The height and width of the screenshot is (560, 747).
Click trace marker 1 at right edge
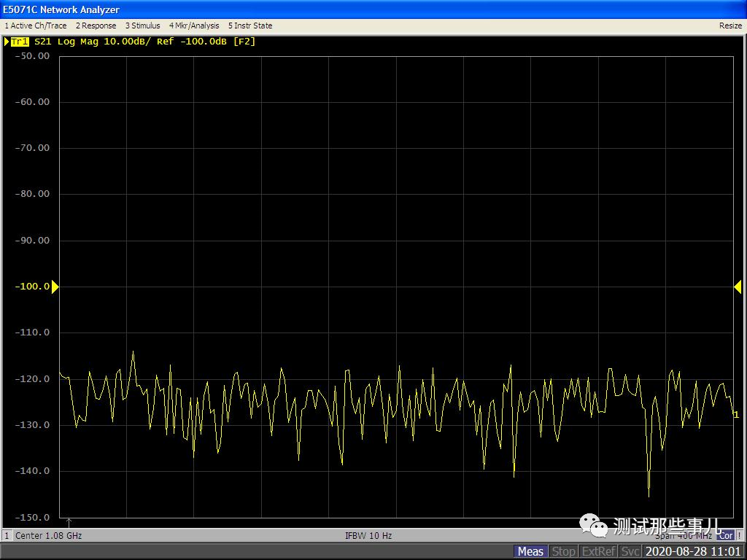click(737, 415)
